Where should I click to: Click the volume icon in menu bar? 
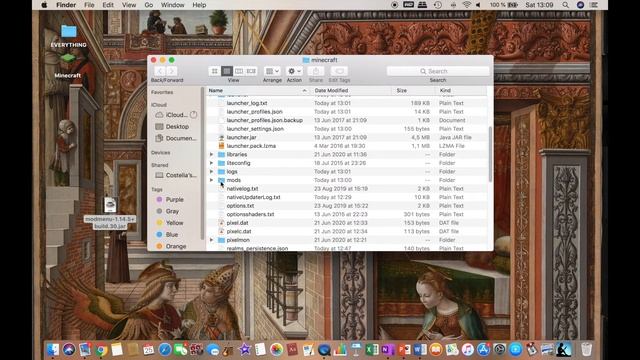coord(478,5)
